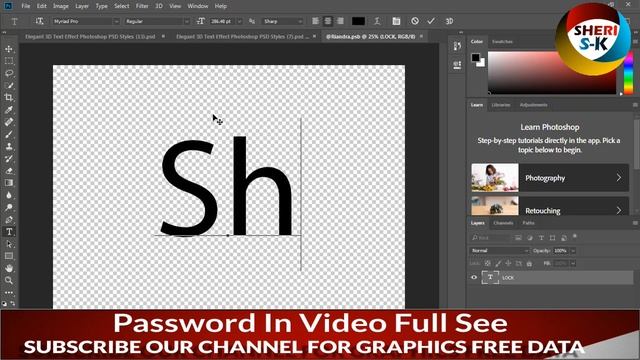
Task: Click the text color swatch in options bar
Action: pos(358,21)
